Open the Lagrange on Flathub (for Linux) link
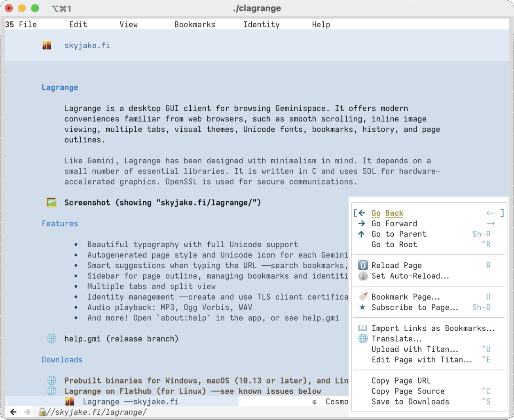Image resolution: width=514 pixels, height=420 pixels. (x=193, y=391)
